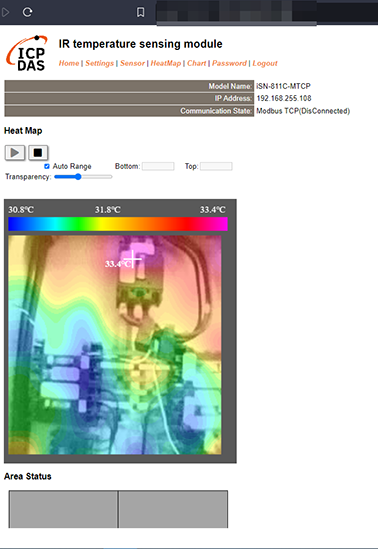Viewport: 378px width, 549px height.
Task: Click the browser bookmark icon
Action: click(140, 12)
